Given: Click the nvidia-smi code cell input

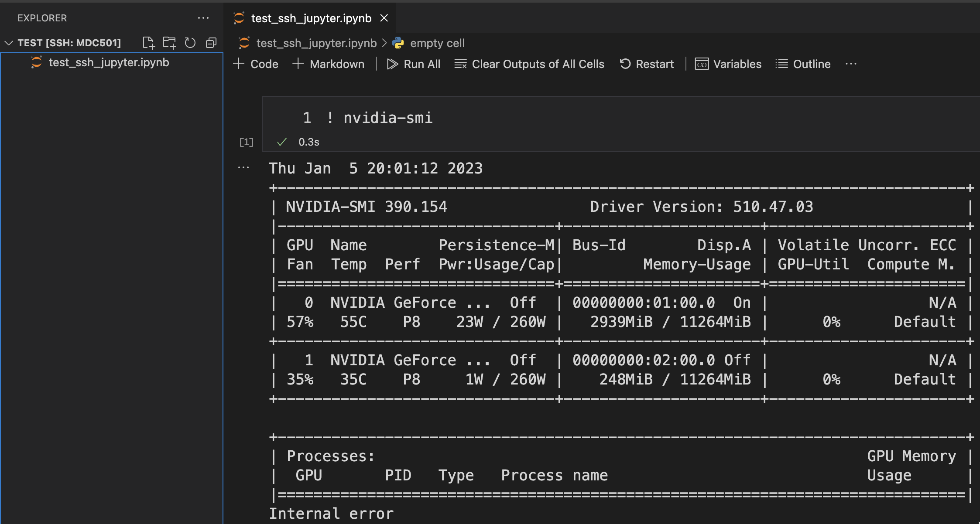Looking at the screenshot, I should coord(621,118).
